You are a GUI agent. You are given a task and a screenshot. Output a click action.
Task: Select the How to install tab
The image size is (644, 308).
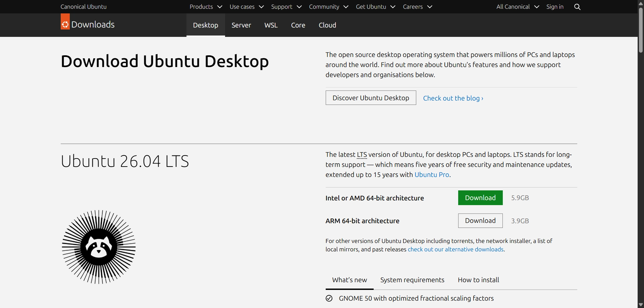[478, 280]
